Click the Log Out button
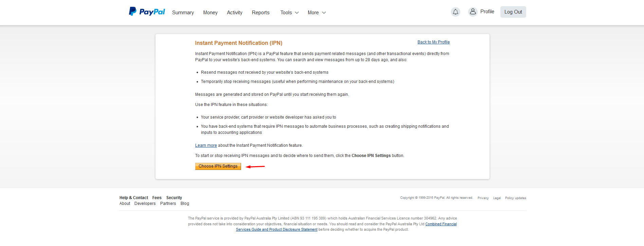 point(513,12)
